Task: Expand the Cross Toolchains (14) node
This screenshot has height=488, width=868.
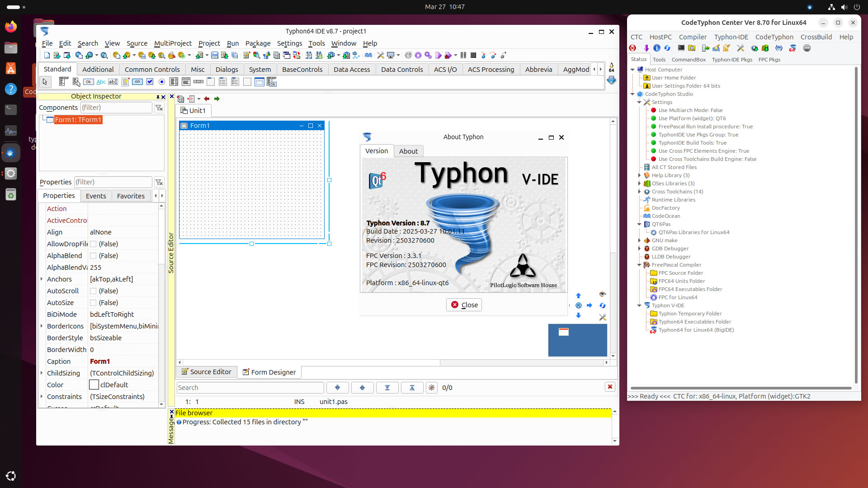Action: click(639, 192)
